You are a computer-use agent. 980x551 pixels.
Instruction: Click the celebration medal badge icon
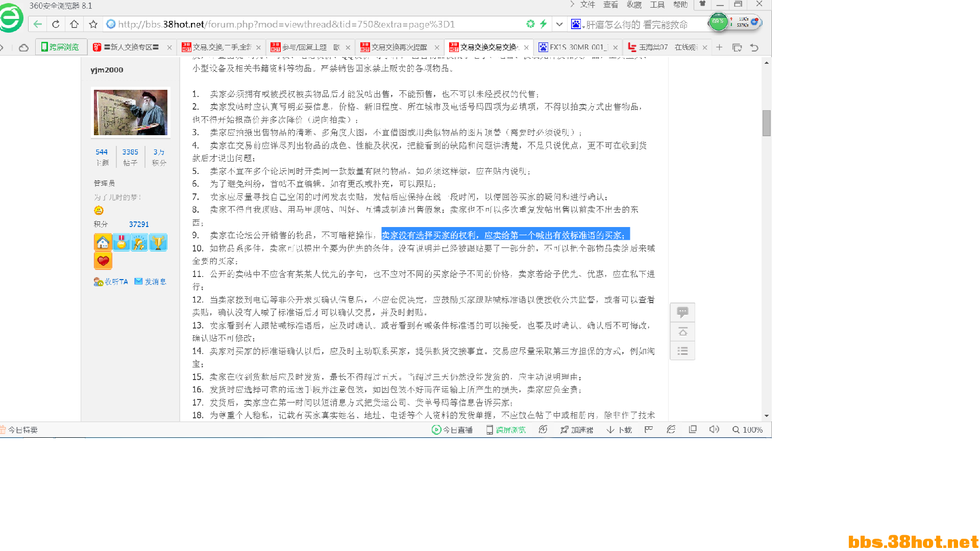[x=139, y=242]
